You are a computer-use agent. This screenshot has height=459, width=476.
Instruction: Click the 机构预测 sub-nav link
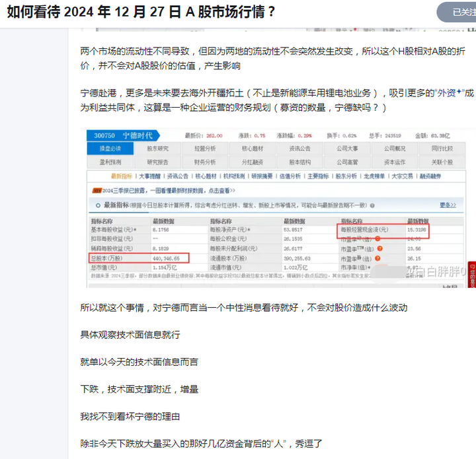click(234, 176)
